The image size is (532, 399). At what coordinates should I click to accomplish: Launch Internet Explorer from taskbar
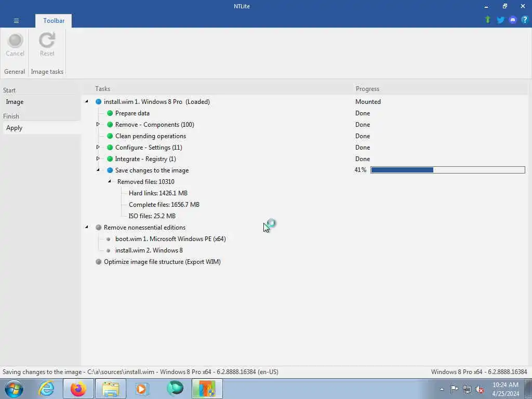pos(46,389)
